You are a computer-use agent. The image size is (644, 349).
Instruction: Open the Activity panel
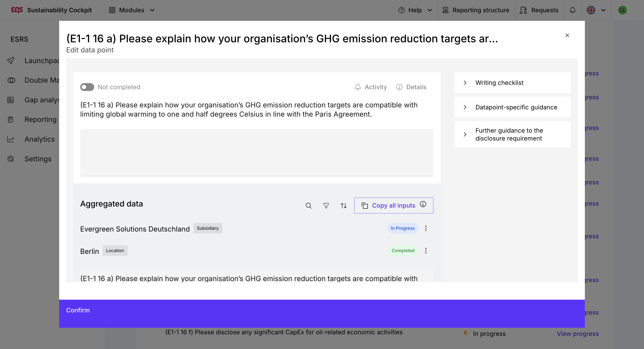[371, 87]
